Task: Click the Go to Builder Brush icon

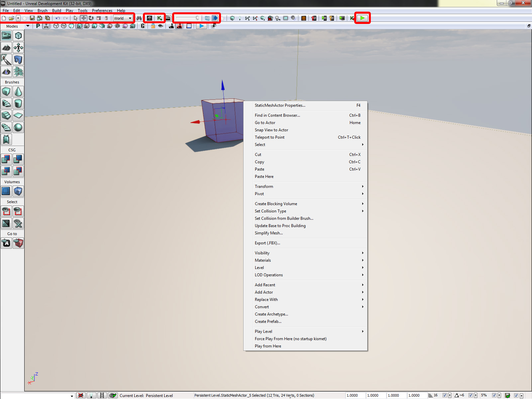Action: click(18, 243)
